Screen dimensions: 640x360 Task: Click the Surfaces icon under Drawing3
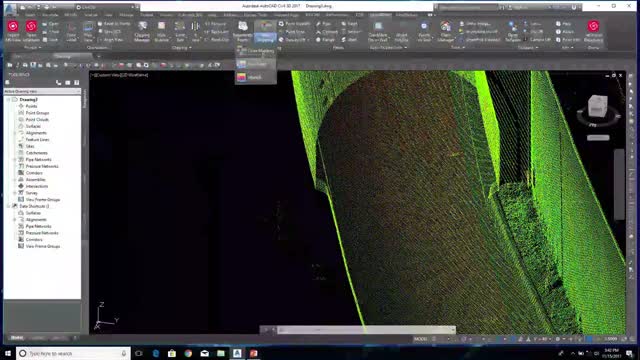click(21, 126)
